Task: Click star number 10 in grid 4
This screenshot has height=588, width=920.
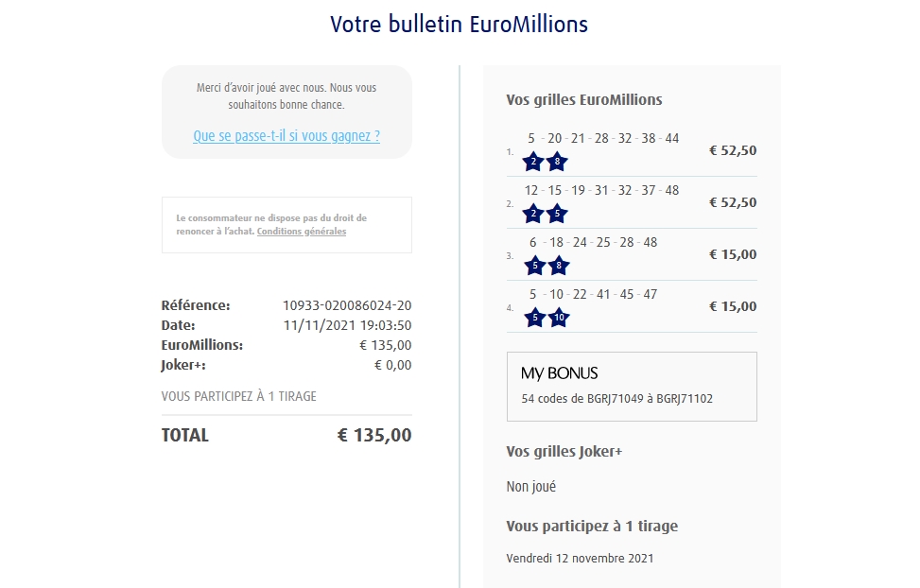Action: tap(558, 318)
